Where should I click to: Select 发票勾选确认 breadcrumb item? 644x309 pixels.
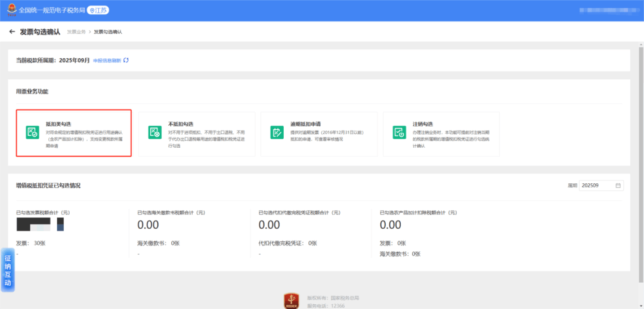pos(108,32)
